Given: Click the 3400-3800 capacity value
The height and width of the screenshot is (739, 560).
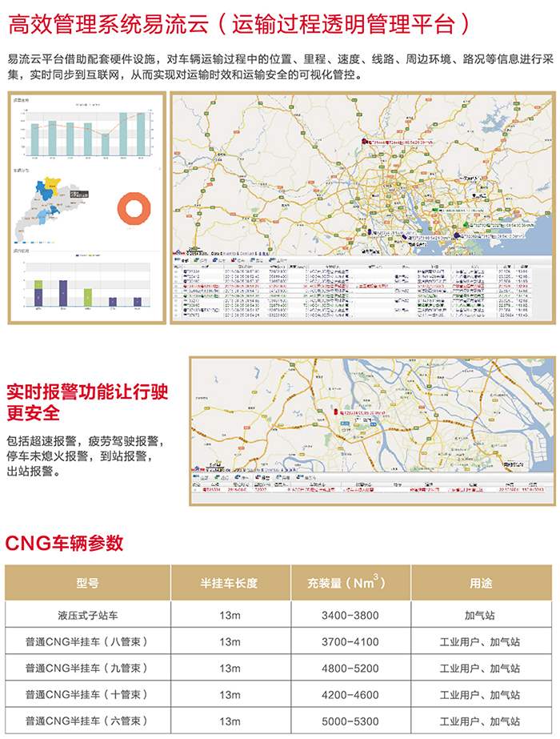Looking at the screenshot, I should pos(350,615).
